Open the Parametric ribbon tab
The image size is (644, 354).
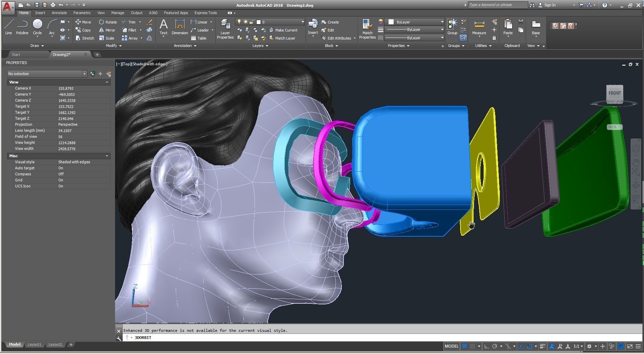(x=82, y=13)
